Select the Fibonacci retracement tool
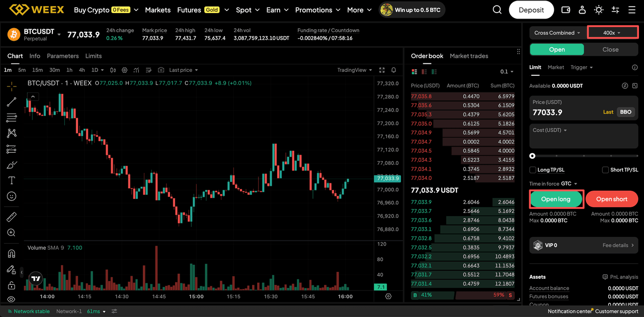Screen dimensions: 644x317 click(12, 118)
